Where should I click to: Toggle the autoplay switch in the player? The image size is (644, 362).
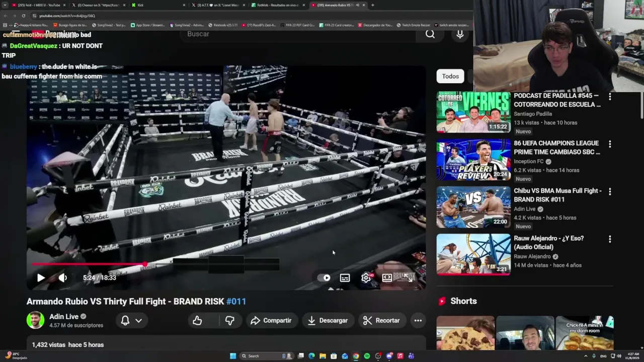[x=324, y=278]
